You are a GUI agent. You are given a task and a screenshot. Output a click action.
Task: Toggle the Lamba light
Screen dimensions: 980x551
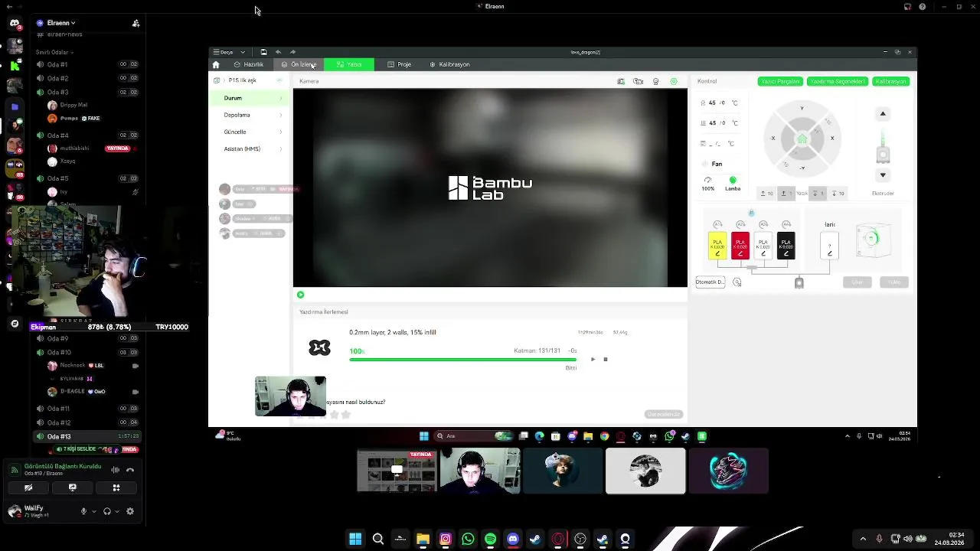click(x=733, y=184)
